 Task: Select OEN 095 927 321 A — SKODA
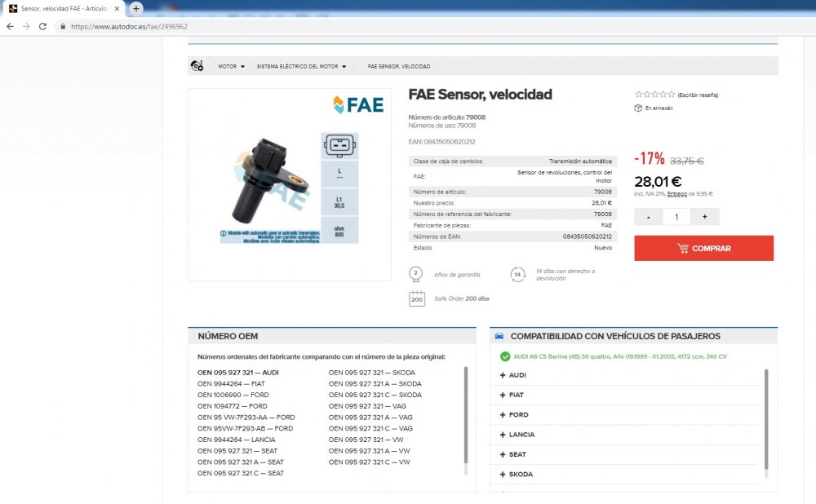coord(375,384)
